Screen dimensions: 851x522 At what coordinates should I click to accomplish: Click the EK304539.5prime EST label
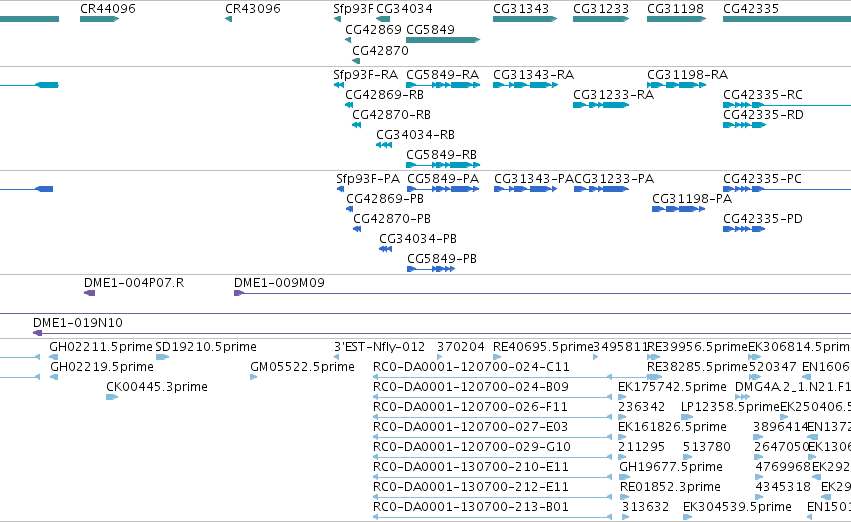tap(737, 507)
